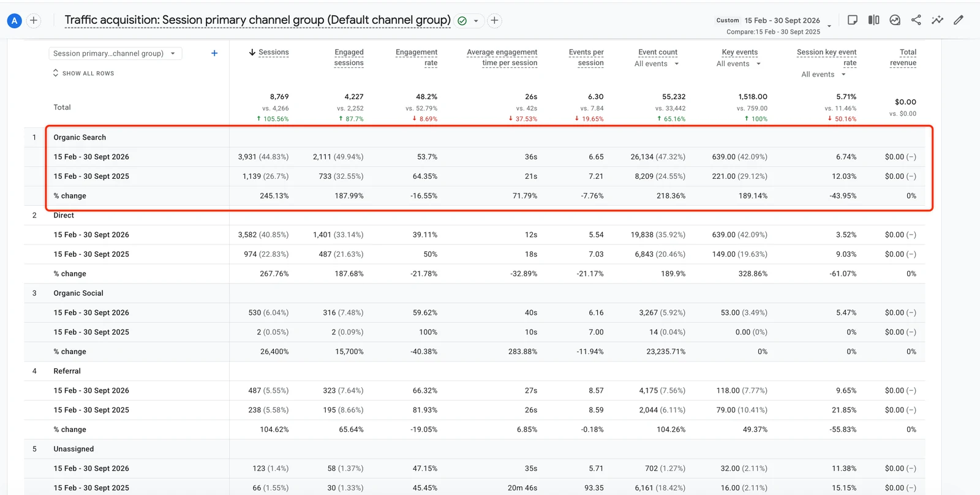Add a secondary dimension with the blue plus icon
980x495 pixels.
coord(214,53)
